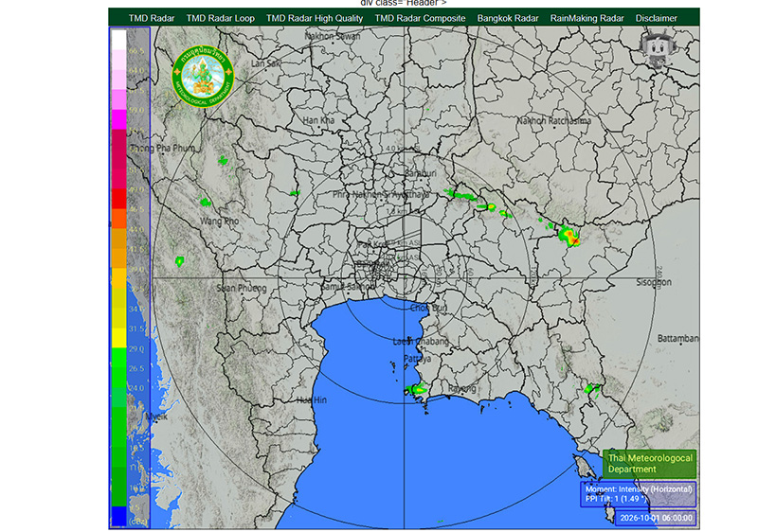The width and height of the screenshot is (758, 532).
Task: Open the TMD Radar Loop page
Action: coord(221,18)
